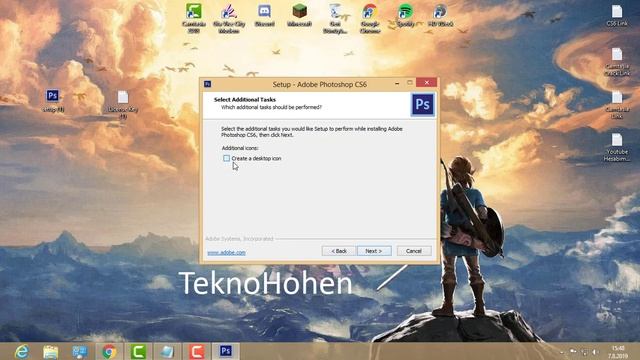Open the taskbar icon right of File Explorer
The image size is (640, 360).
(80, 351)
